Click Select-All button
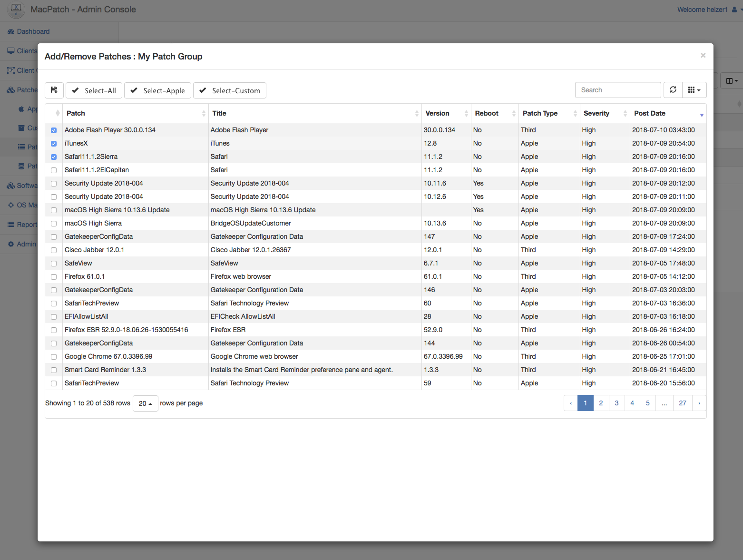This screenshot has width=743, height=560. (94, 90)
